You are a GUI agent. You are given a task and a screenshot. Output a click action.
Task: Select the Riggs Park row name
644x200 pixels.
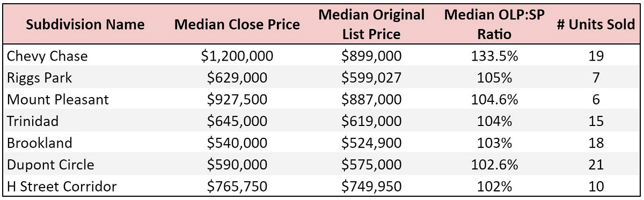coord(39,78)
